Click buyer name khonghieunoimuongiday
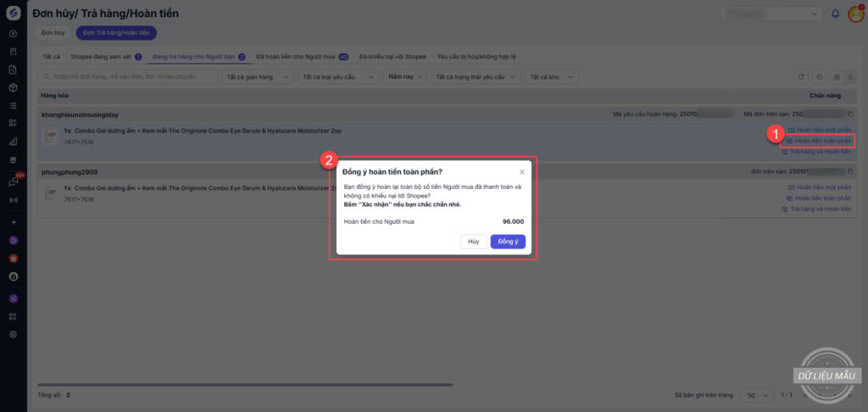 tap(81, 114)
